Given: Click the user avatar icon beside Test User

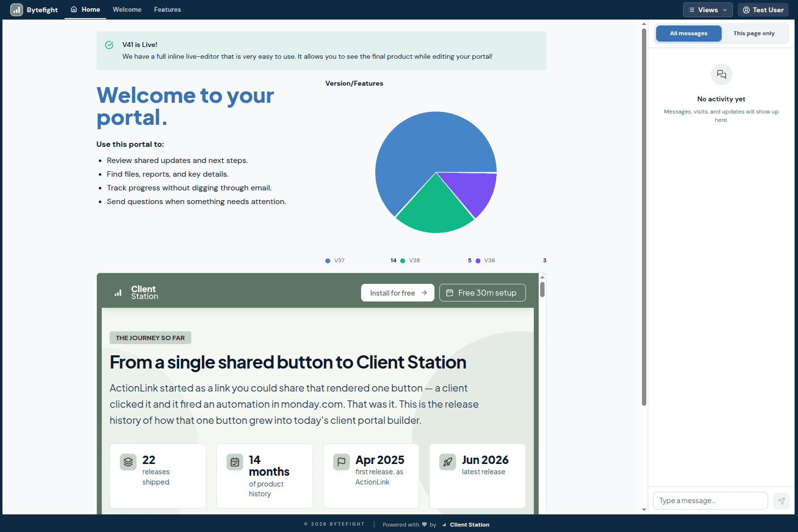Looking at the screenshot, I should coord(746,10).
